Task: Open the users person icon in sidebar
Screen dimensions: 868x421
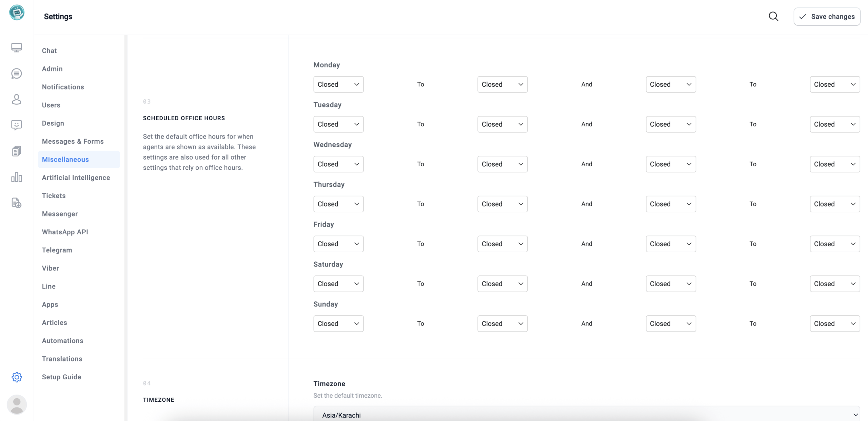Action: 17,99
